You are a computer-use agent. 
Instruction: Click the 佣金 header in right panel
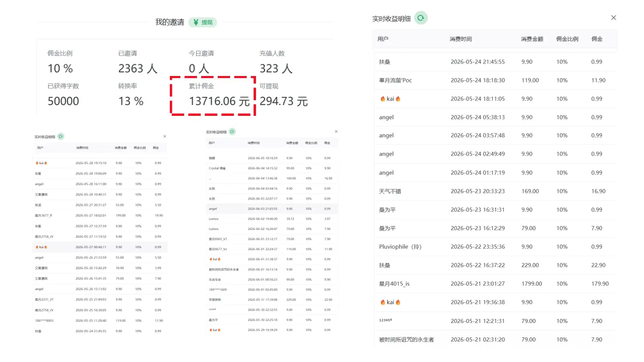point(597,39)
